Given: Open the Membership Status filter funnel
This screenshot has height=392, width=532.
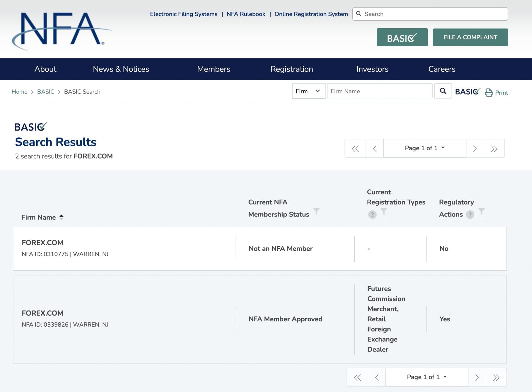Looking at the screenshot, I should pos(316,212).
